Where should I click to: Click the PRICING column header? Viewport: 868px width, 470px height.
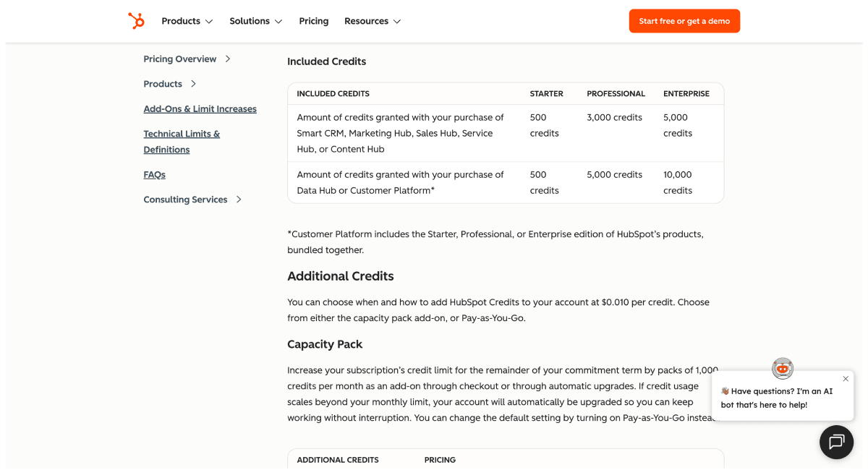[x=440, y=460]
